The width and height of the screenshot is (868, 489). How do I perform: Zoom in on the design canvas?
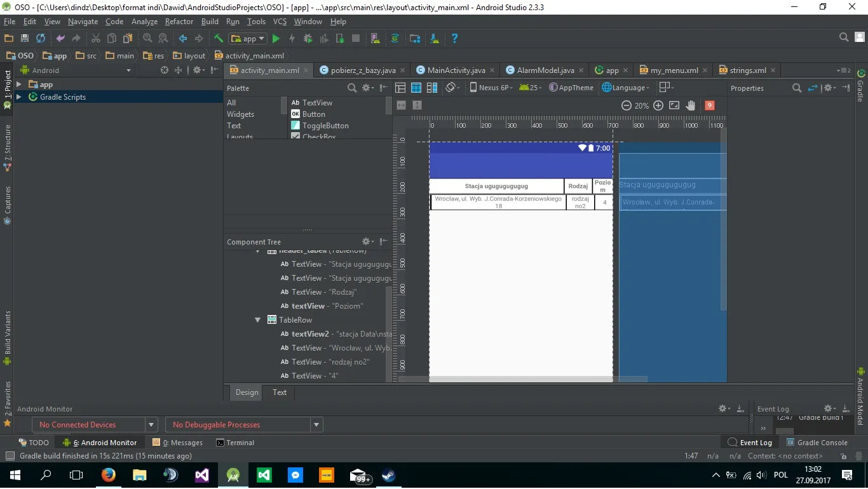[658, 105]
